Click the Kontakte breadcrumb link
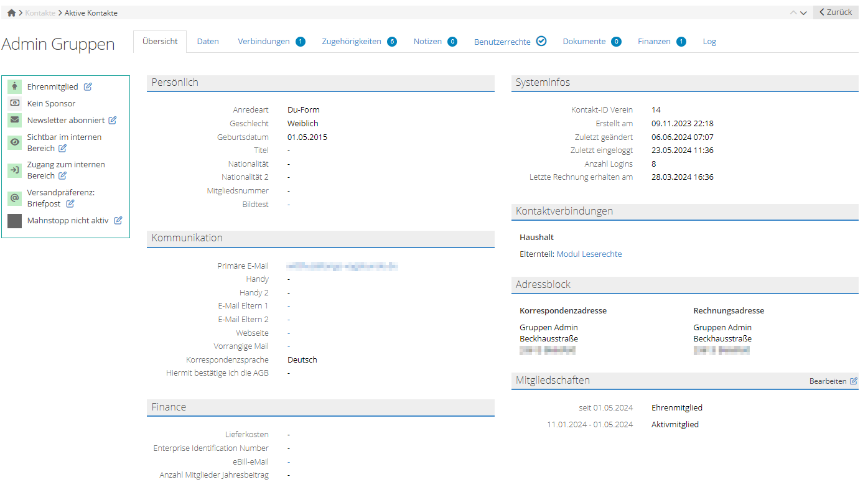This screenshot has height=482, width=868. click(40, 13)
